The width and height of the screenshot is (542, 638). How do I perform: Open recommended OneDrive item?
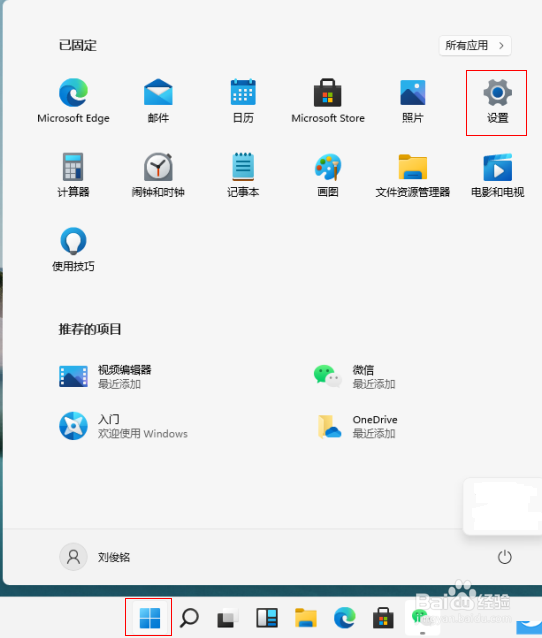click(x=357, y=426)
